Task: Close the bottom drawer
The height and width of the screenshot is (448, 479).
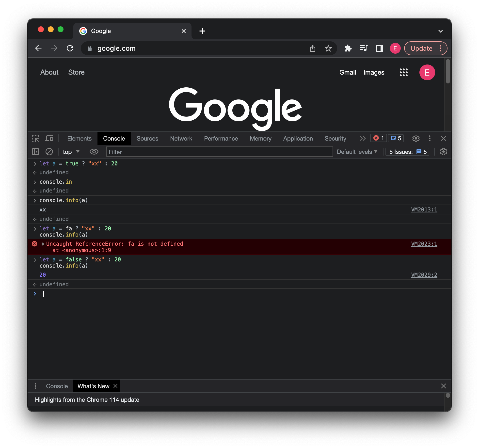Action: tap(444, 386)
